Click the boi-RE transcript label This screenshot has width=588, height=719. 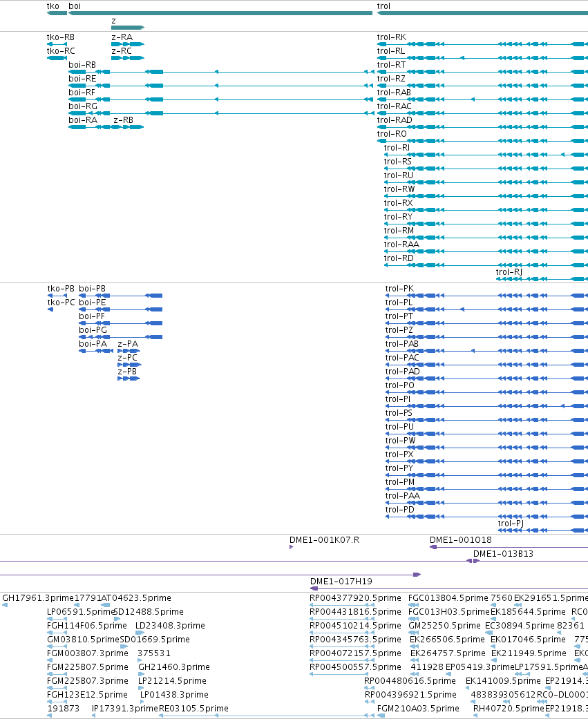point(82,79)
